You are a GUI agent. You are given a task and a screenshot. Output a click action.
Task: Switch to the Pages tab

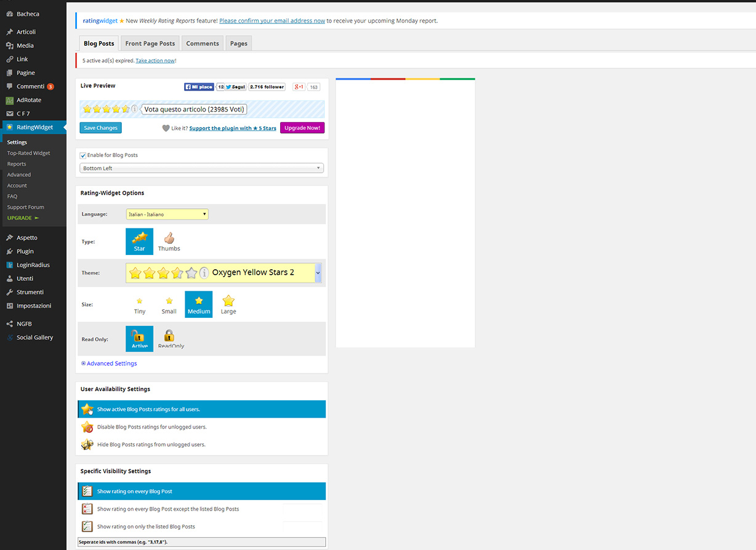[239, 43]
